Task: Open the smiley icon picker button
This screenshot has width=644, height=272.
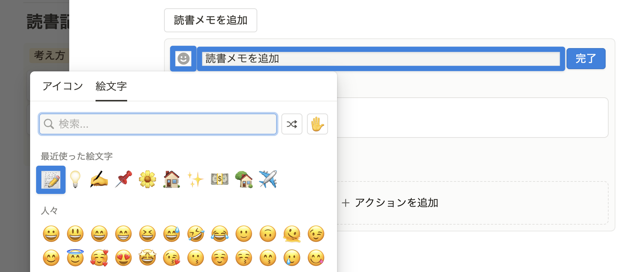Action: tap(184, 59)
